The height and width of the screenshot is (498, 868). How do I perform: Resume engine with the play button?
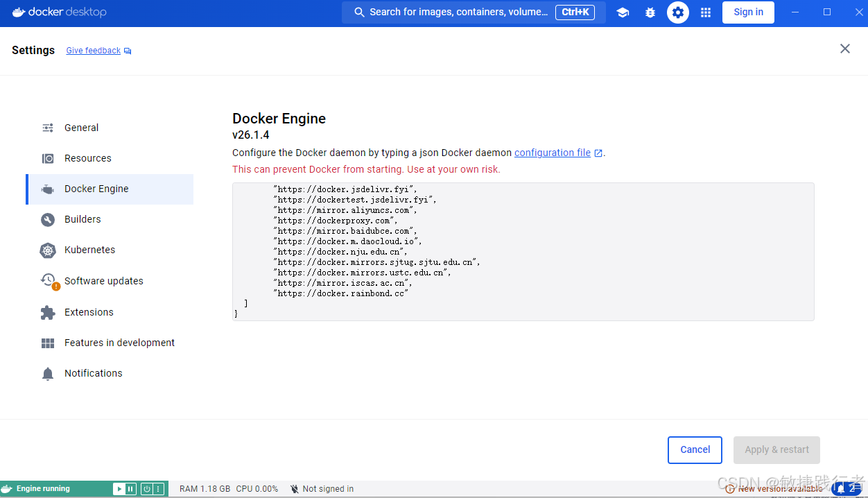(x=119, y=489)
